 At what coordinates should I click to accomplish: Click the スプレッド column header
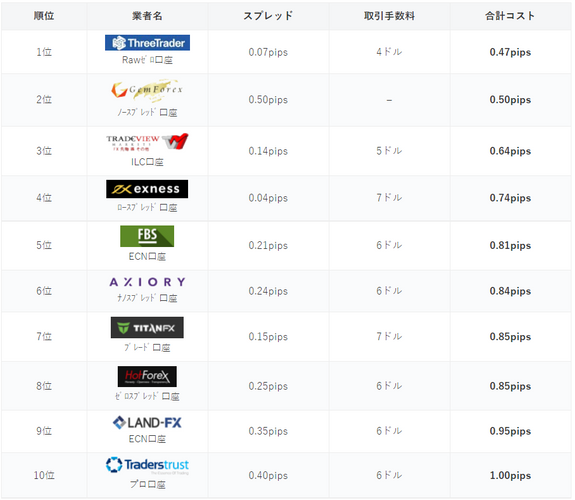[268, 16]
